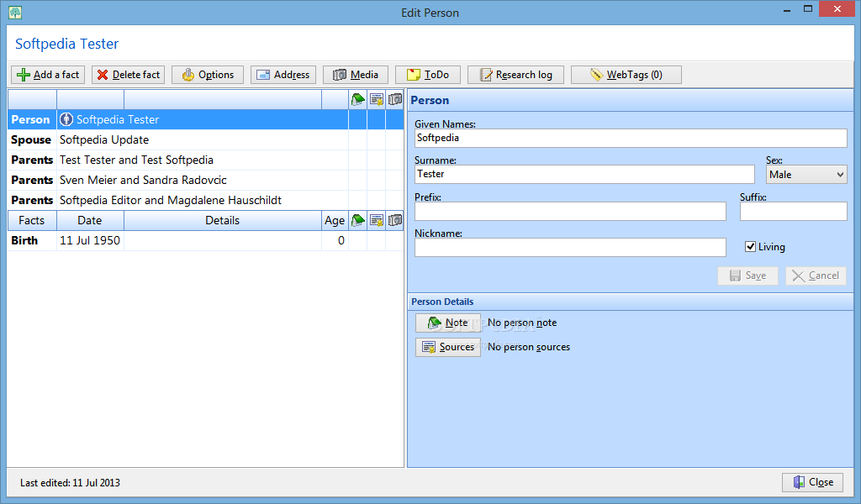861x504 pixels.
Task: Click the Prefix input field
Action: (570, 211)
